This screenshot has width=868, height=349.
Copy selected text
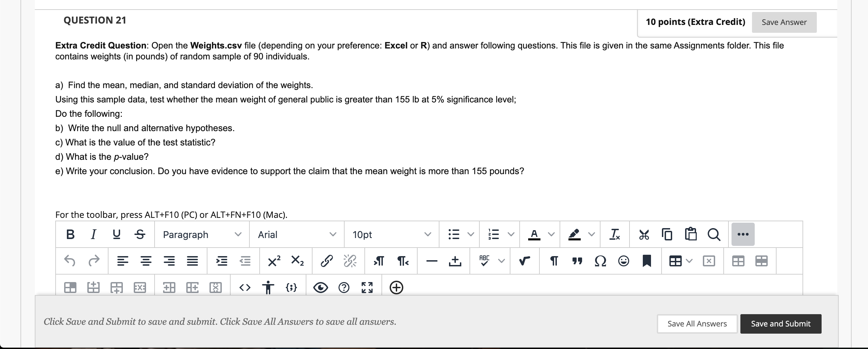point(667,235)
